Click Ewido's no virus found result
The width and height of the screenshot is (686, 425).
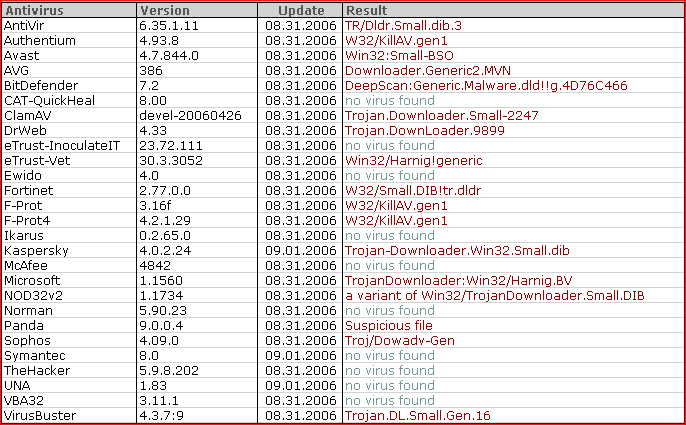[x=390, y=176]
